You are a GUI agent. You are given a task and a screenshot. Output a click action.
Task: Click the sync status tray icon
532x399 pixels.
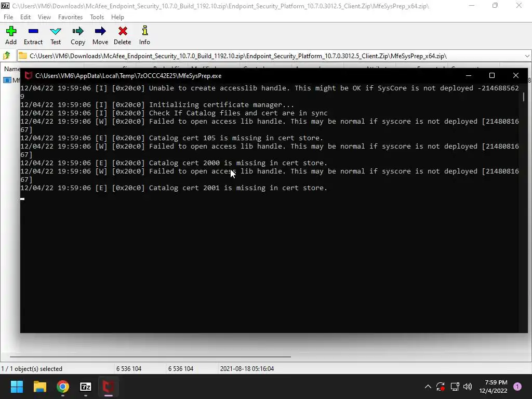click(x=441, y=387)
